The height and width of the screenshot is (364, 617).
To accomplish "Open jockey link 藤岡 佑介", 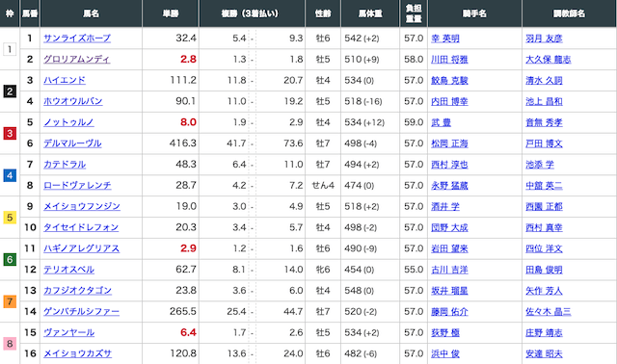I will point(449,312).
